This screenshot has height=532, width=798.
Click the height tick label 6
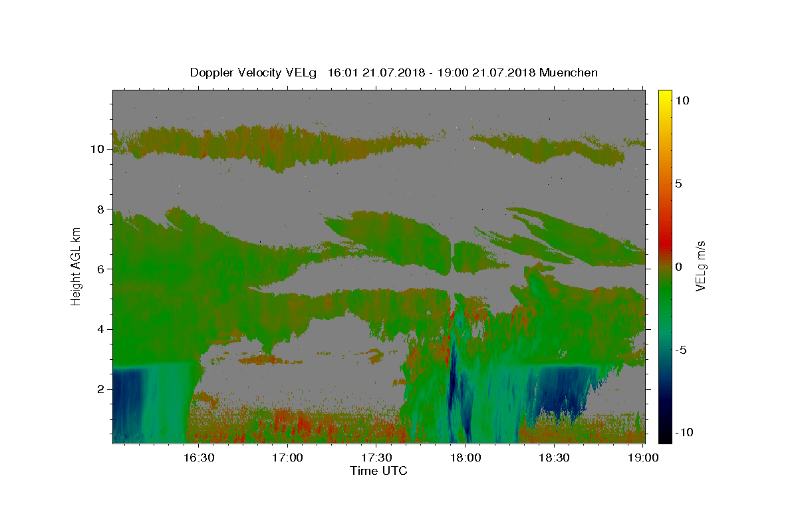coord(102,269)
